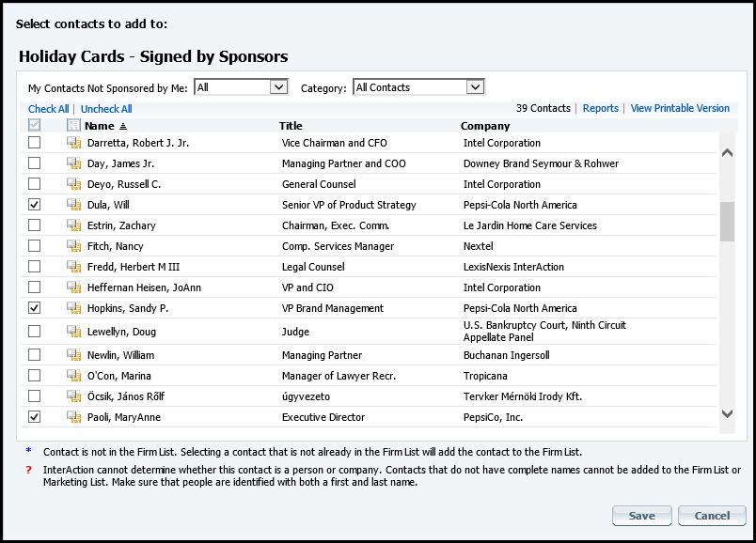The height and width of the screenshot is (543, 756).
Task: Save the selected contacts
Action: 641,516
